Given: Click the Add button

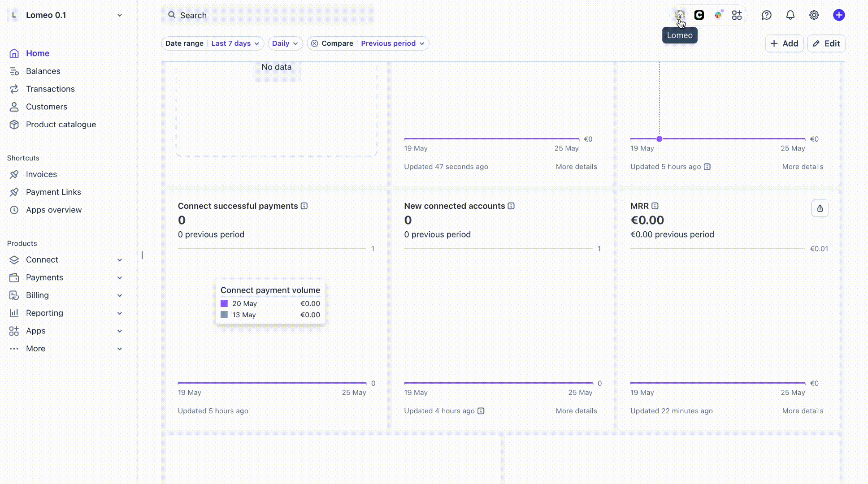Looking at the screenshot, I should (784, 43).
